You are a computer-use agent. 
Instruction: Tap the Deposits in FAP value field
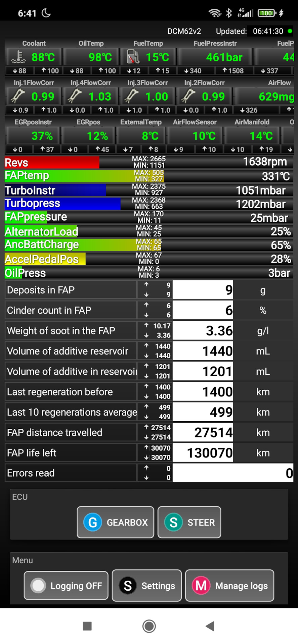point(203,290)
